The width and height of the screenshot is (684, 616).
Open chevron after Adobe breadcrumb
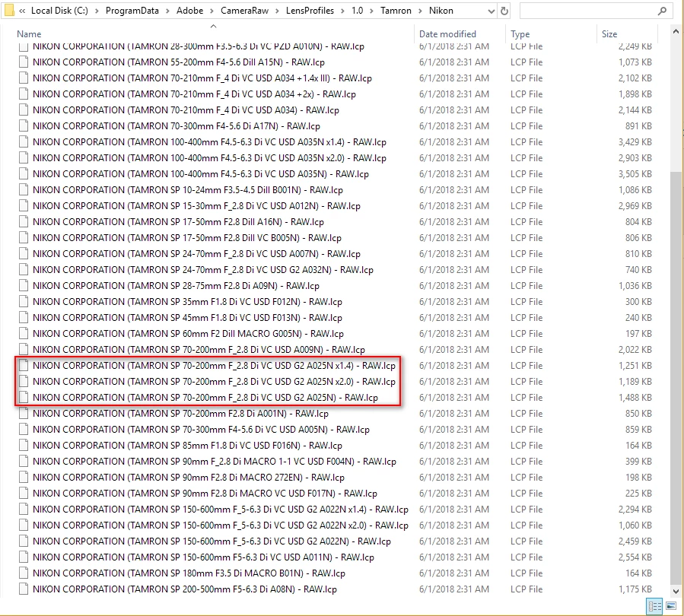pos(212,11)
